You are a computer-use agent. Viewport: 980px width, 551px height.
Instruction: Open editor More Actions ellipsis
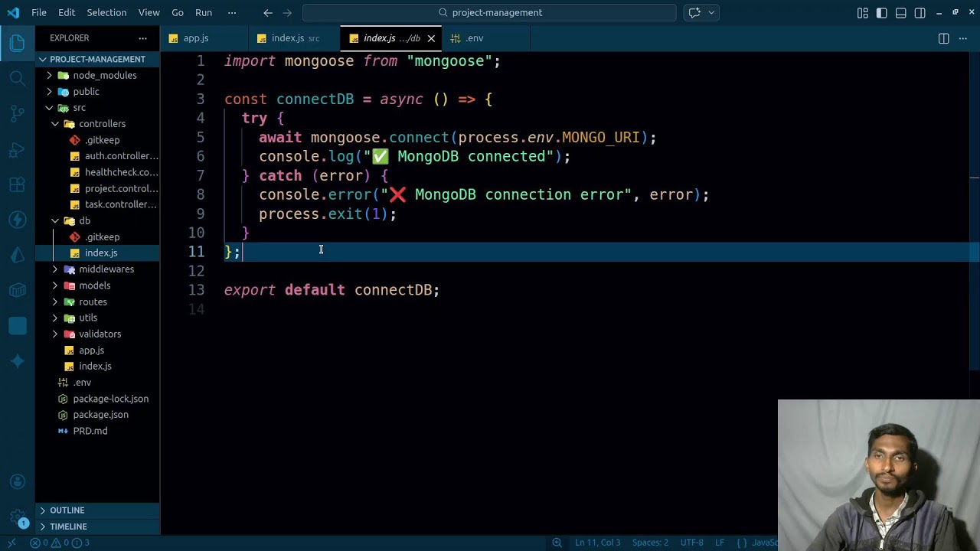coord(964,38)
